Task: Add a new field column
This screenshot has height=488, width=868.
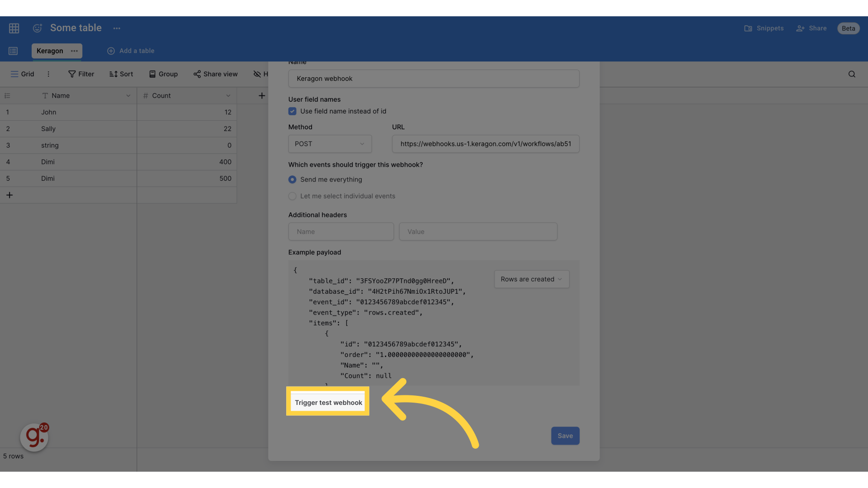Action: 262,96
